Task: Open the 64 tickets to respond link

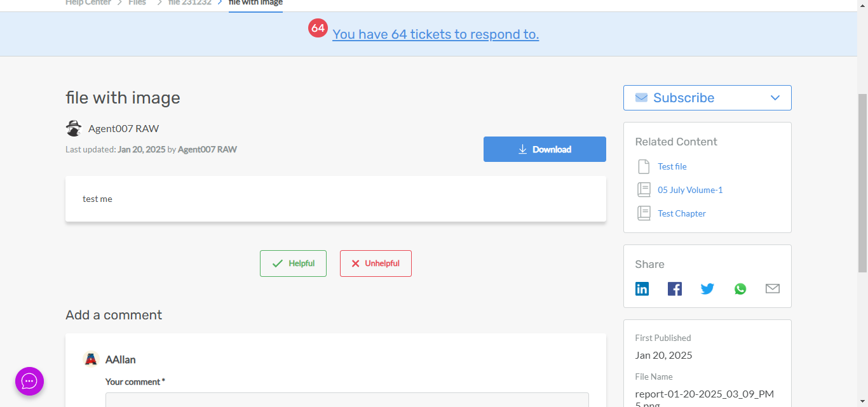Action: [x=435, y=34]
